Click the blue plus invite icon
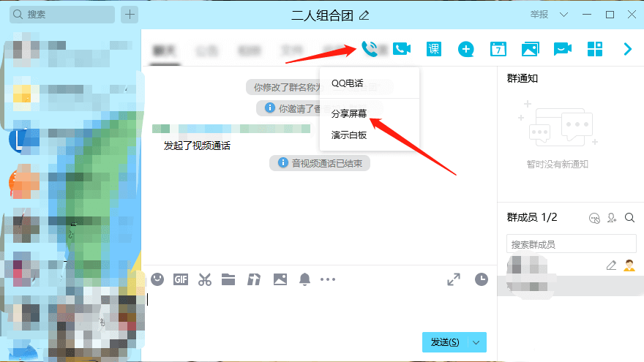Screen dimensions: 644x362 [x=465, y=49]
